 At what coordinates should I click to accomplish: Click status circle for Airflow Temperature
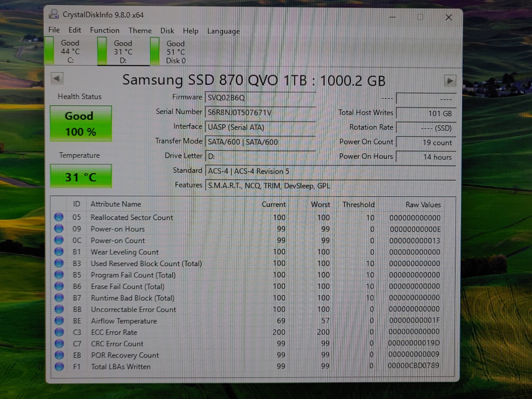tap(59, 320)
